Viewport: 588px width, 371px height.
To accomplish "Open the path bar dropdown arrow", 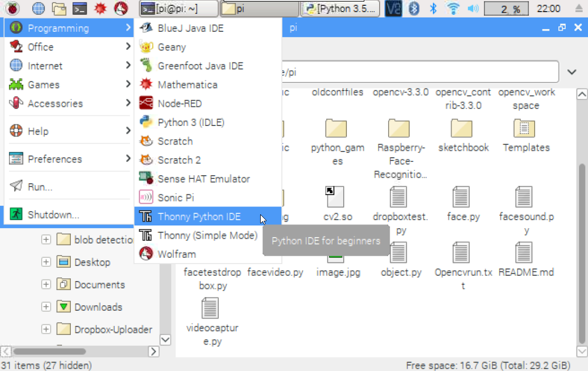I will click(572, 71).
